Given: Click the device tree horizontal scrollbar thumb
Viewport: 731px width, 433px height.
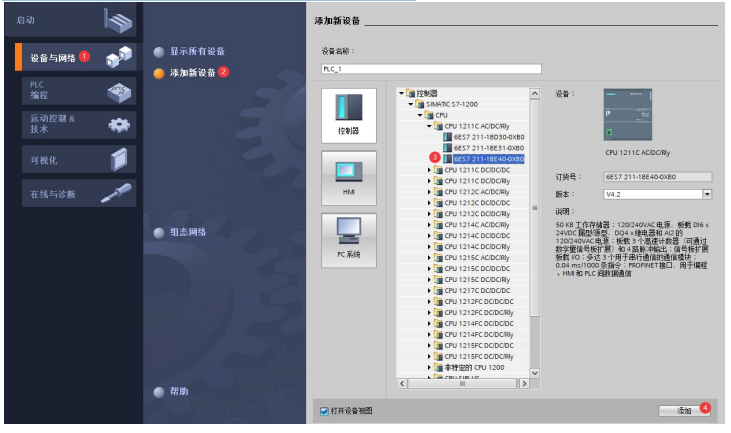Looking at the screenshot, I should click(462, 384).
